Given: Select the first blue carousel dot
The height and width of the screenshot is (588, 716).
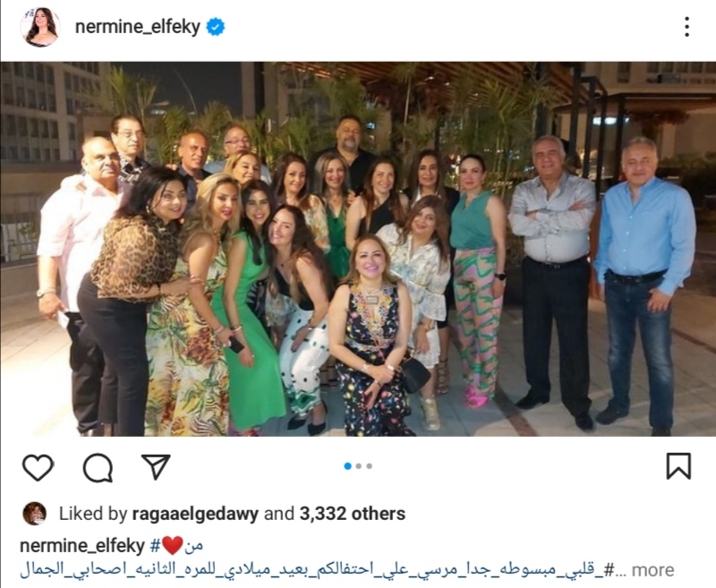Looking at the screenshot, I should pyautogui.click(x=347, y=466).
